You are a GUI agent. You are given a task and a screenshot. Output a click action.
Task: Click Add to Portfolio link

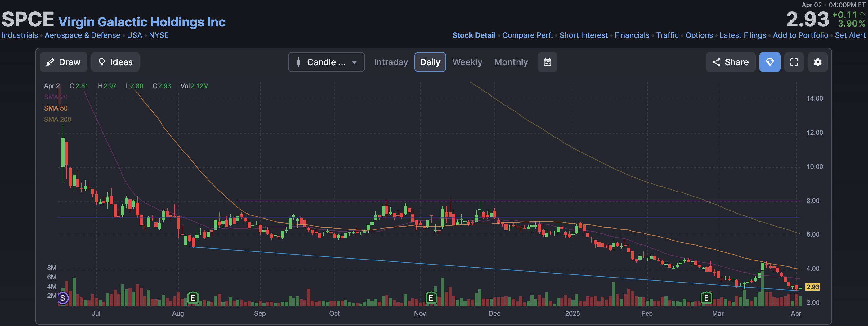pos(800,35)
